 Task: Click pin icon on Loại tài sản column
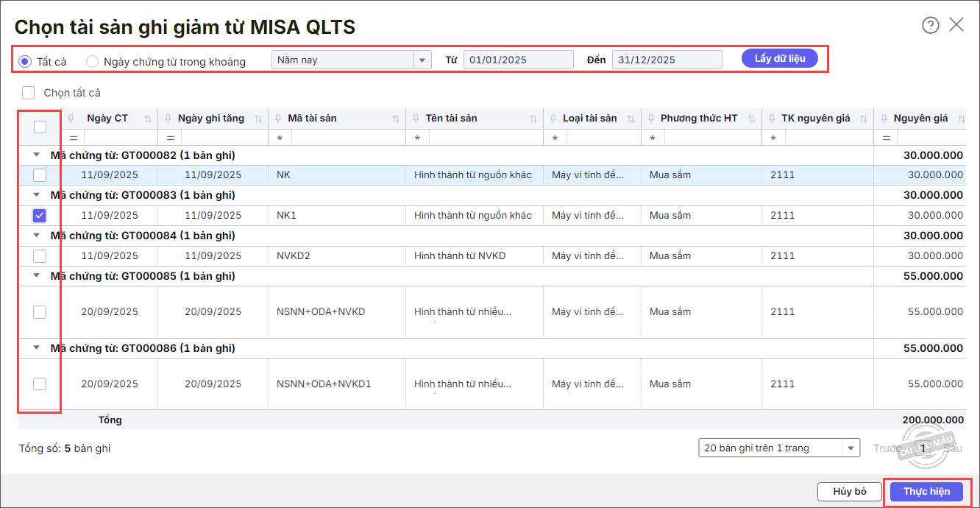click(553, 119)
